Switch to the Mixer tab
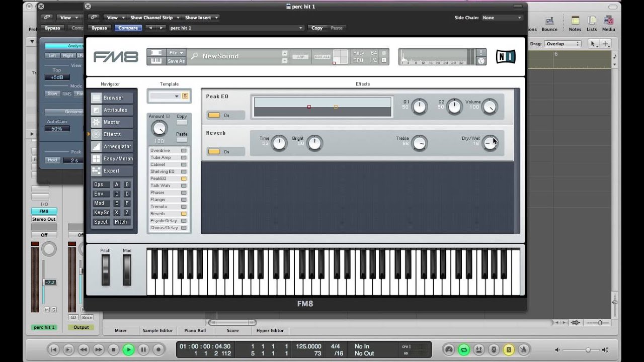Viewport: 644px width, 362px height. point(121,330)
